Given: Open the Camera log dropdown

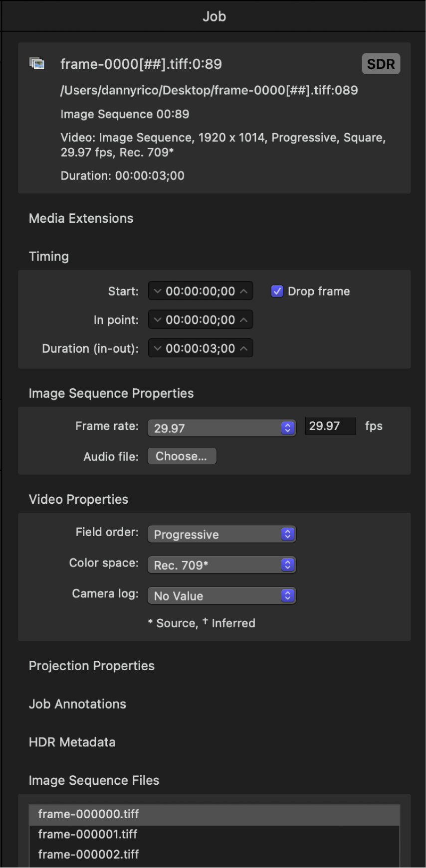Looking at the screenshot, I should click(221, 595).
